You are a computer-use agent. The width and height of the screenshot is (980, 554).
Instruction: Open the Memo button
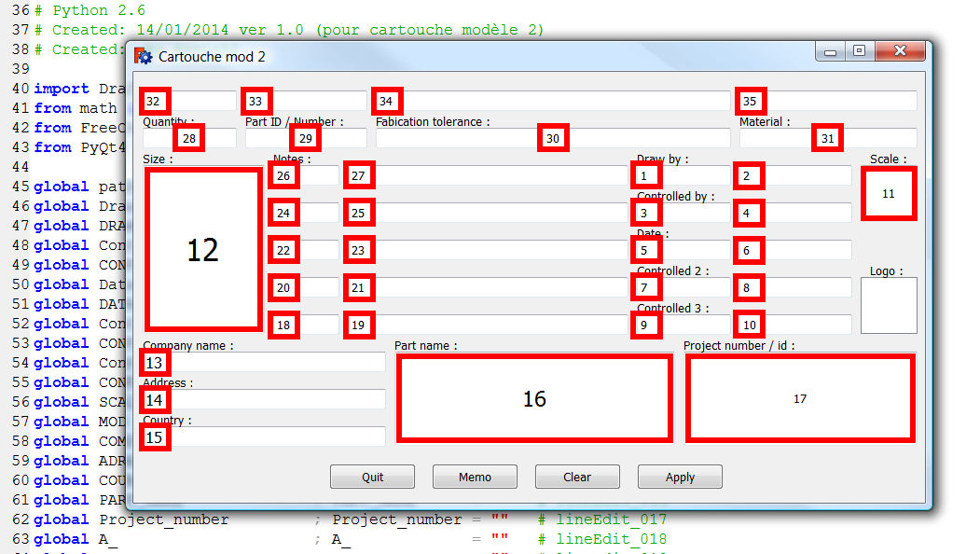[475, 478]
